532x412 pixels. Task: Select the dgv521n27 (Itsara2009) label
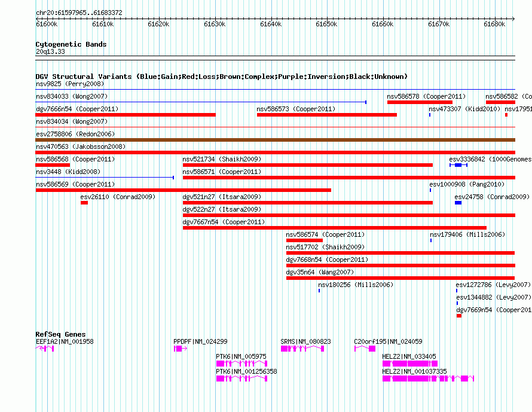222,197
